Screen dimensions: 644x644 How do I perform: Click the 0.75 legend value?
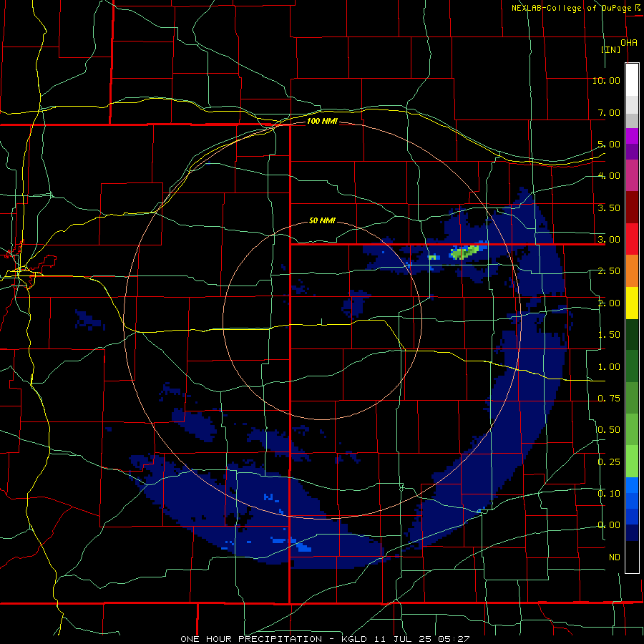click(x=609, y=399)
